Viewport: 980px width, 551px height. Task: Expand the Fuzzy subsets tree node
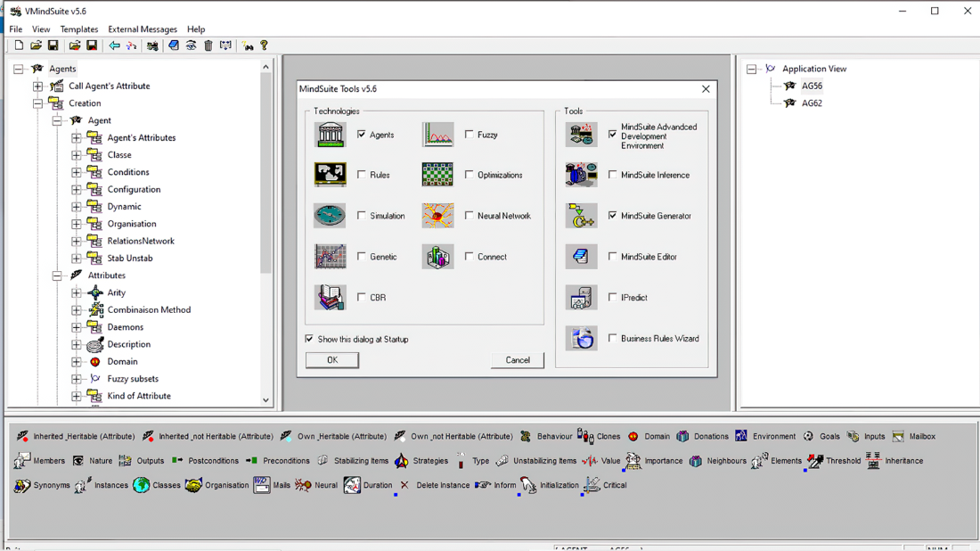point(77,379)
